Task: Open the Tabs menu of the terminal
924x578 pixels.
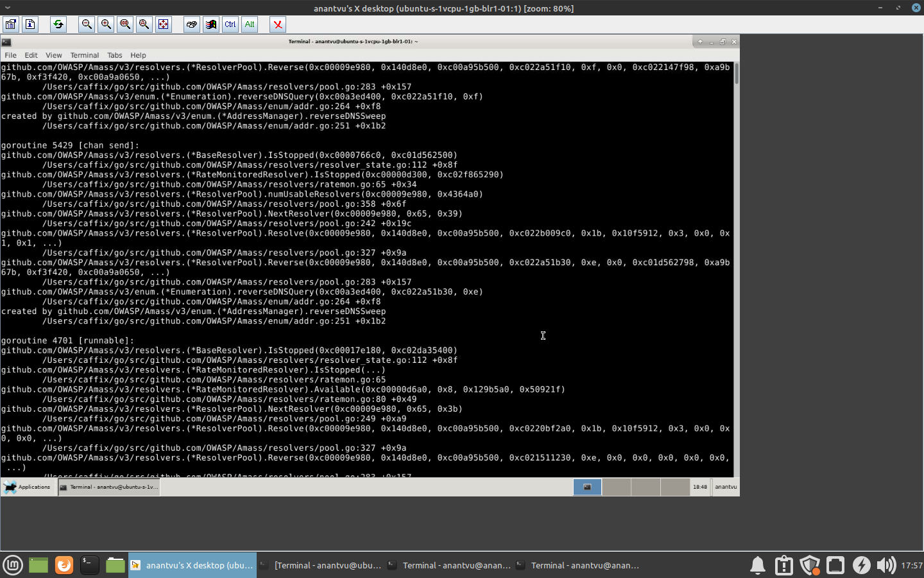Action: coord(115,55)
